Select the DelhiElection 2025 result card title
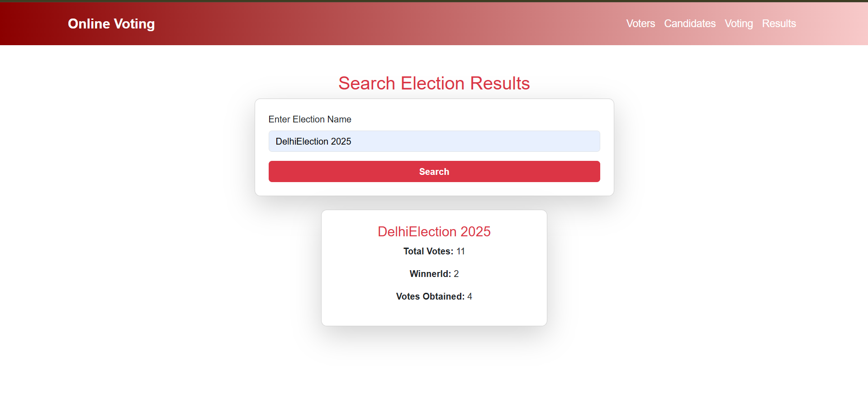 (434, 231)
